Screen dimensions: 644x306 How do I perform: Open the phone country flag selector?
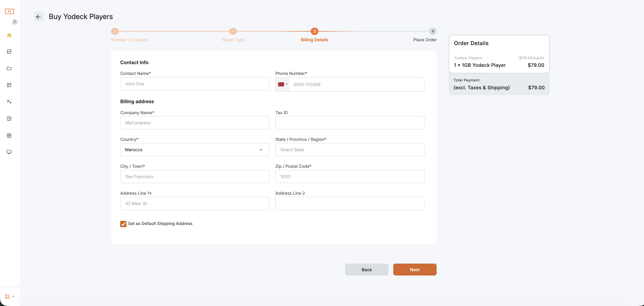point(282,84)
